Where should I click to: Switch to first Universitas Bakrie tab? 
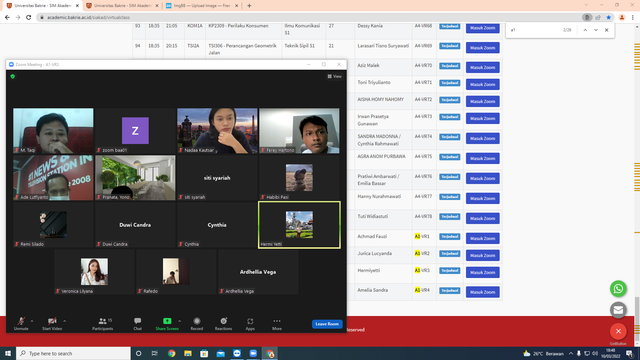pos(42,6)
